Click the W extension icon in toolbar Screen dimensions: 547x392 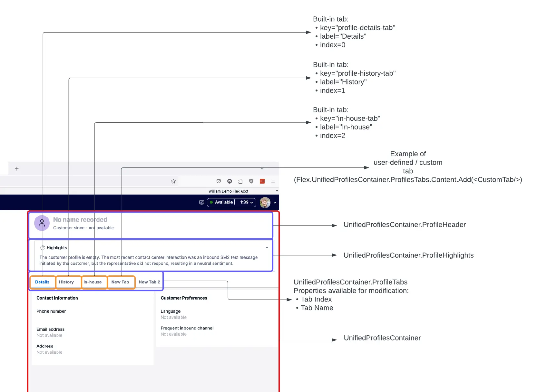230,181
